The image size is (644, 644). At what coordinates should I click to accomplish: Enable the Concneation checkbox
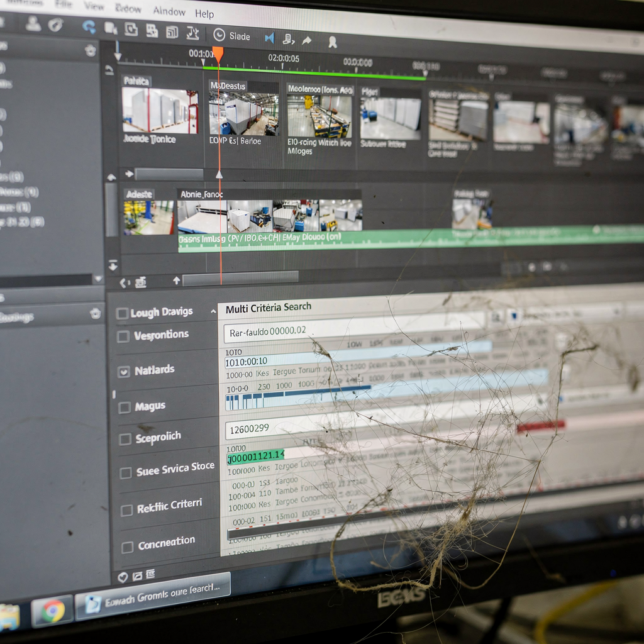[x=128, y=547]
